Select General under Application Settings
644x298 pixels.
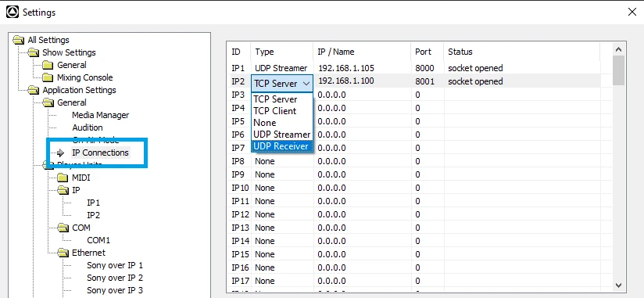71,102
